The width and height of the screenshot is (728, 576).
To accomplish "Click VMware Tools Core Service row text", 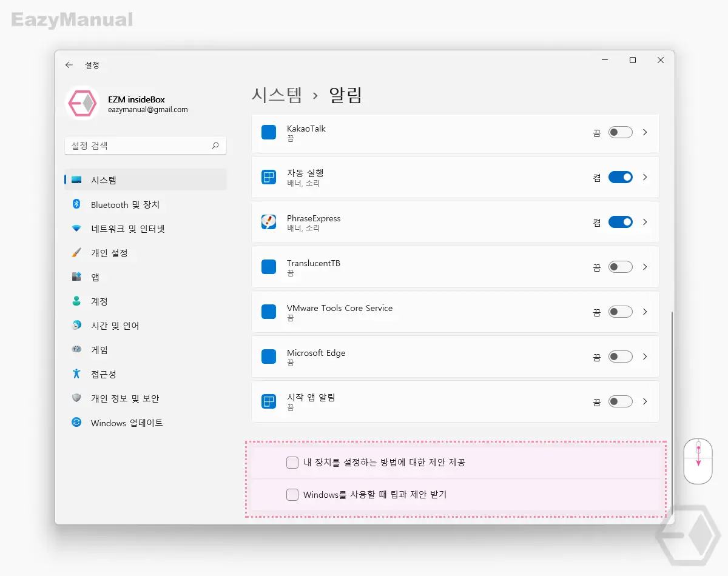I will (340, 308).
